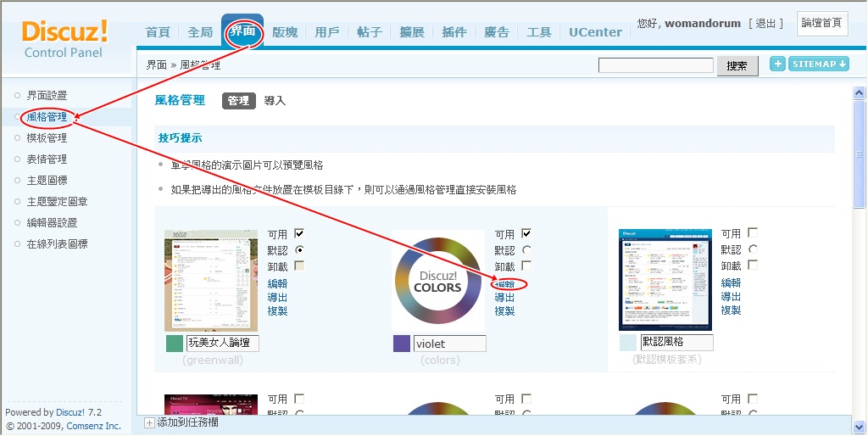Click 編輯 link for greenwall style
Screen dimensions: 868x436
[277, 283]
